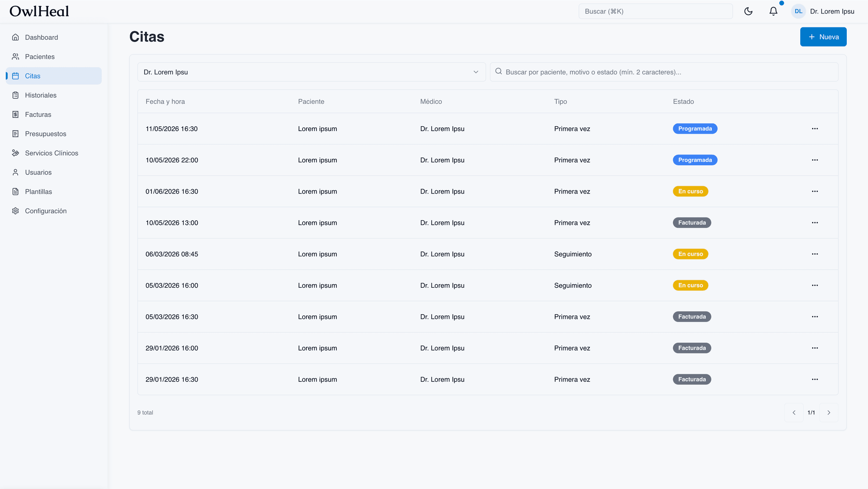Open actions menu for 05/03/2026 16:00 appointment

[x=815, y=286]
